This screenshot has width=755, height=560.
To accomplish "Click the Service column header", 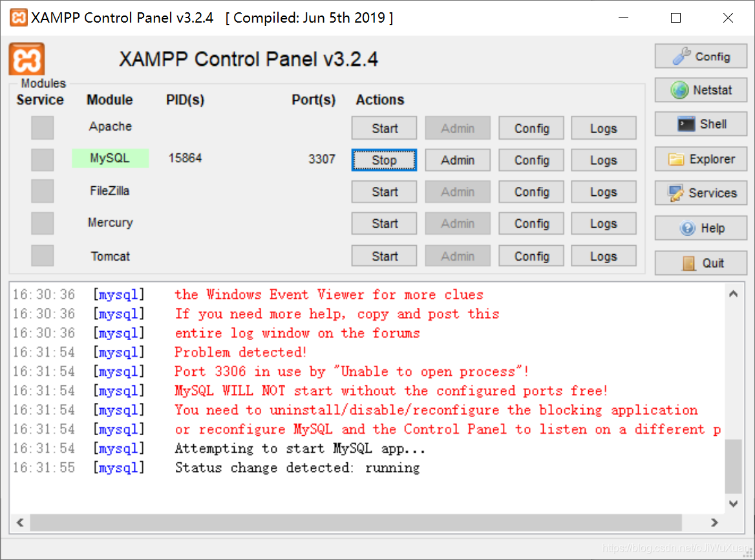I will coord(40,100).
